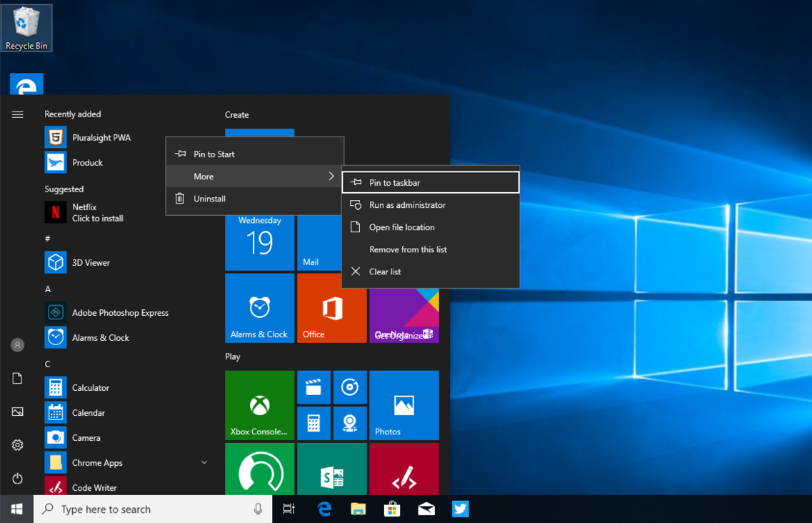812x523 pixels.
Task: Click the Power icon in Start sidebar
Action: pyautogui.click(x=18, y=479)
